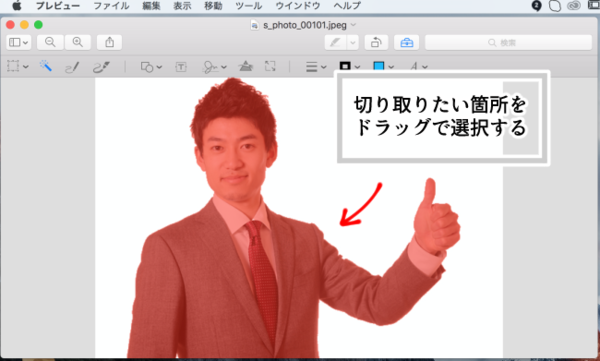Click the speech-bubble status icon in menu bar
The height and width of the screenshot is (361, 600).
tap(536, 6)
